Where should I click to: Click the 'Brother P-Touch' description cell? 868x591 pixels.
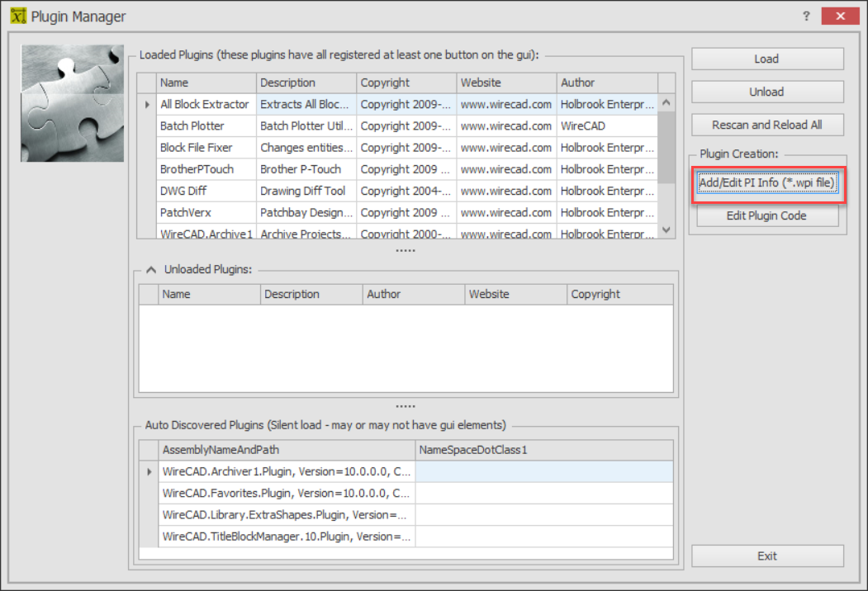click(x=306, y=169)
